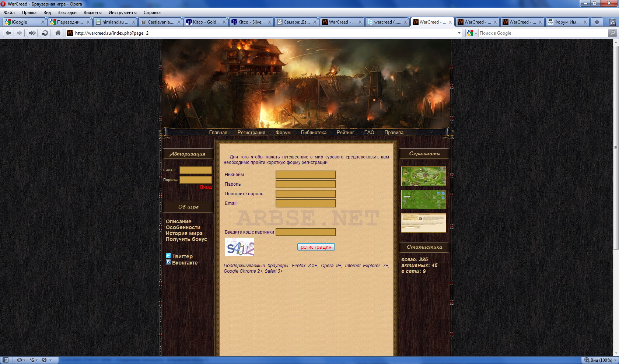This screenshot has height=364, width=619.
Task: Go back with the Back arrow button
Action: point(8,33)
